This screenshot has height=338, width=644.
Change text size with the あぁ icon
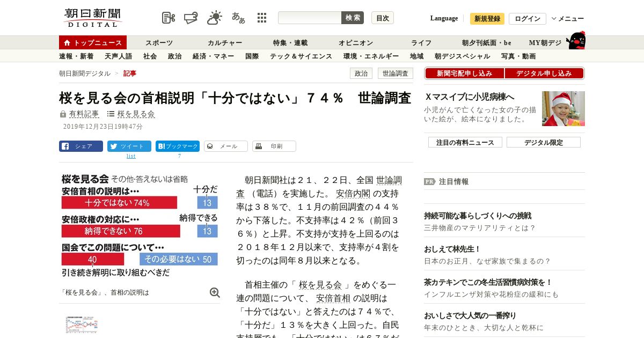pos(238,18)
